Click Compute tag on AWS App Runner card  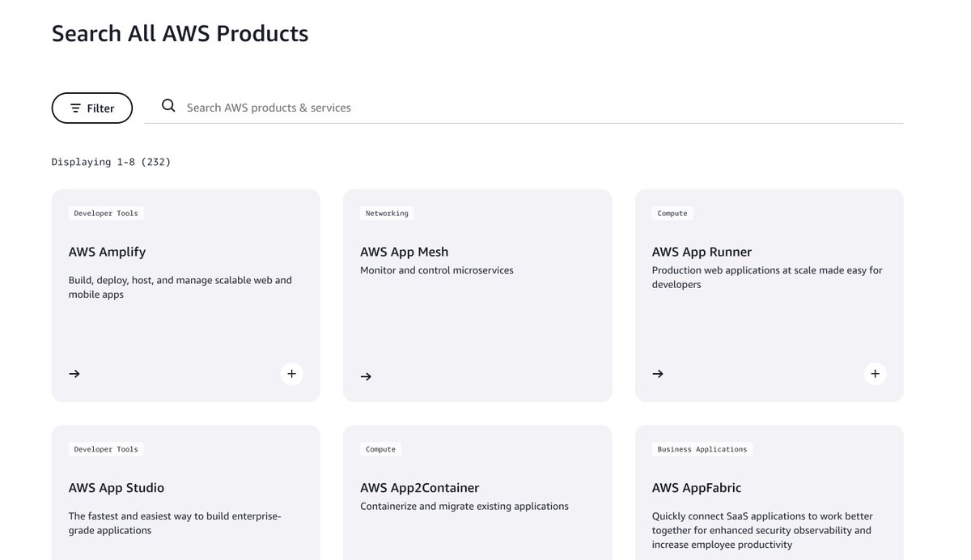point(672,214)
